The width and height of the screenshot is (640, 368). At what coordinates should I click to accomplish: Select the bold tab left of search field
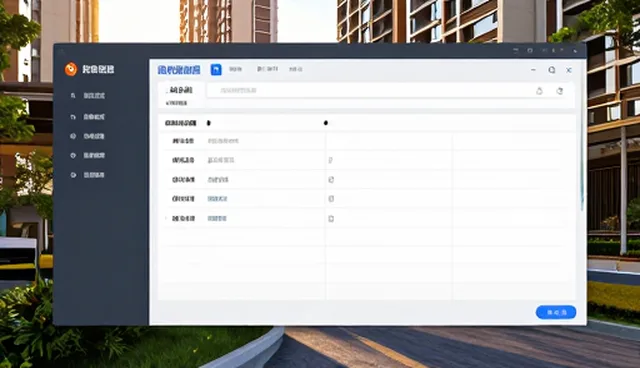181,90
